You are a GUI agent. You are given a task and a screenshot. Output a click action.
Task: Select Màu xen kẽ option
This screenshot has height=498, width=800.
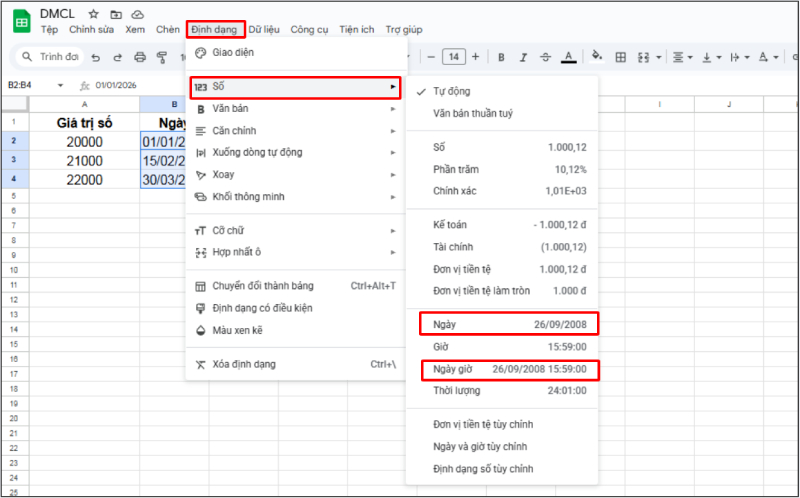[x=296, y=331]
